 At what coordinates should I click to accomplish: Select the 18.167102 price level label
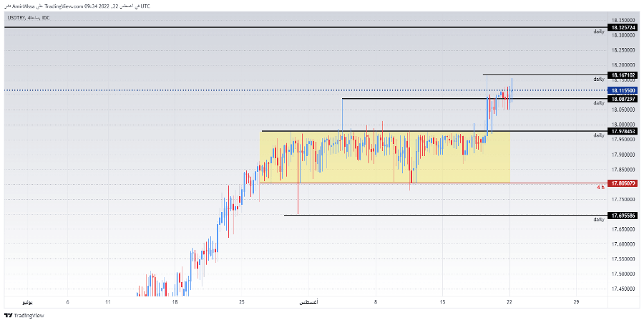tap(623, 75)
